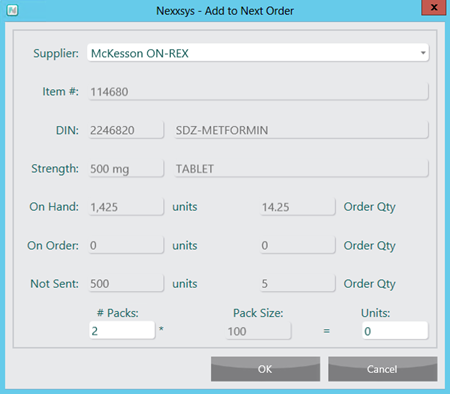Click 'Order Qty' text in Not Sent row

[370, 284]
